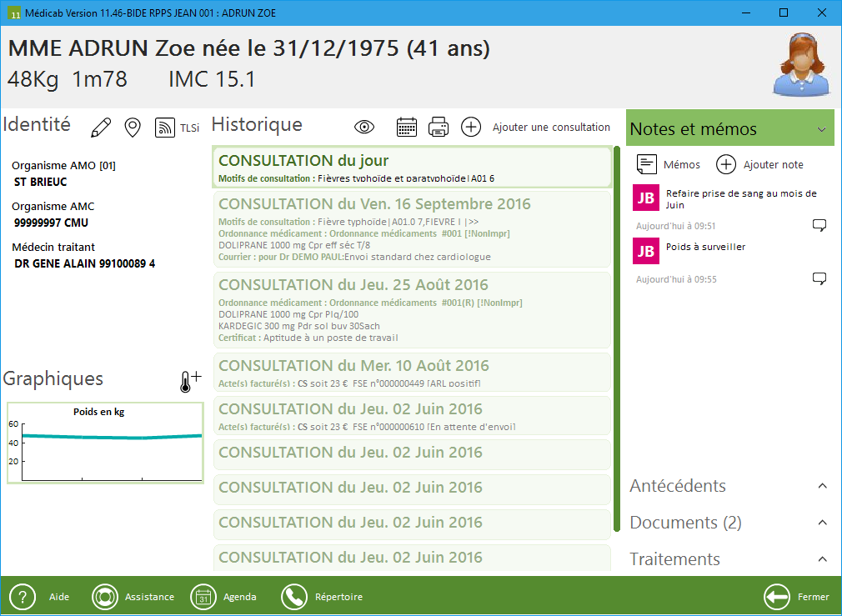842x616 pixels.
Task: Open the TLSi card reader icon
Action: pos(177,128)
